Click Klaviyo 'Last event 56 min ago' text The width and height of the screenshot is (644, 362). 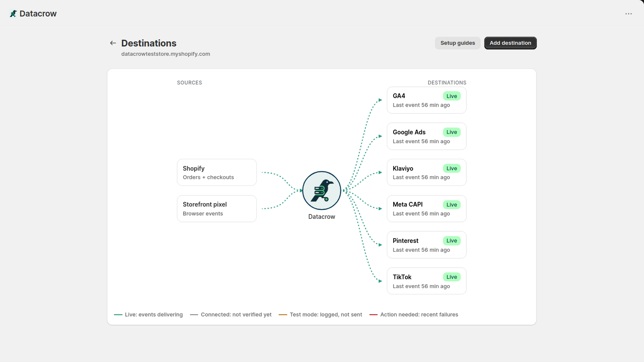[x=421, y=177]
